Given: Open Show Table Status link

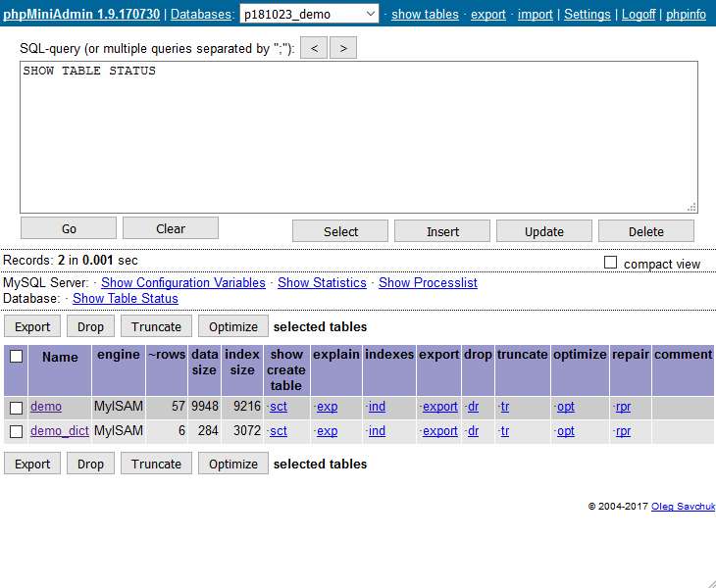Looking at the screenshot, I should 126,298.
